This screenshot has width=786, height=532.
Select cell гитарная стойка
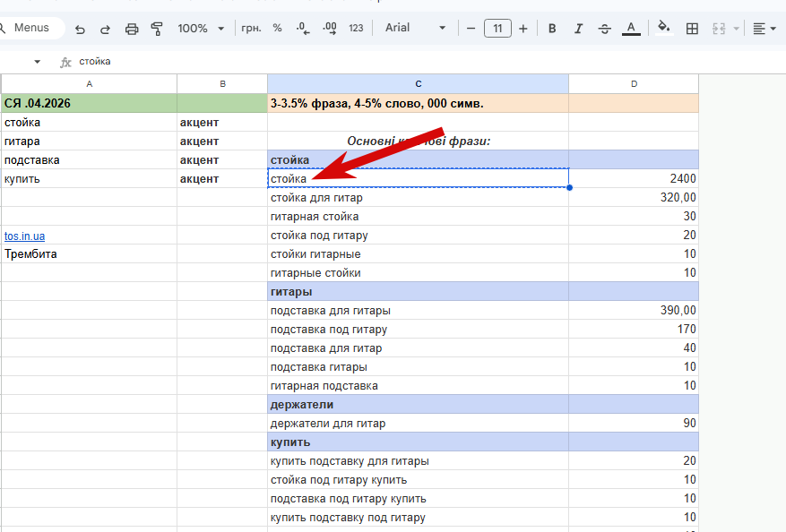418,217
